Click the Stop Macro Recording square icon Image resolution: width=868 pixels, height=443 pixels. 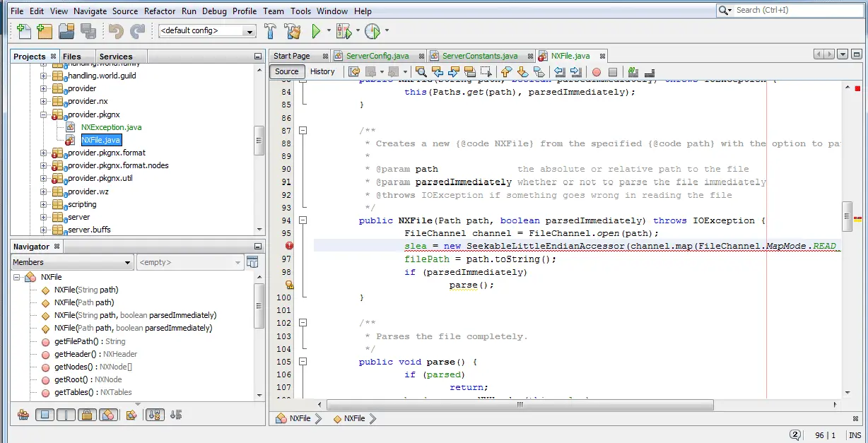click(613, 72)
